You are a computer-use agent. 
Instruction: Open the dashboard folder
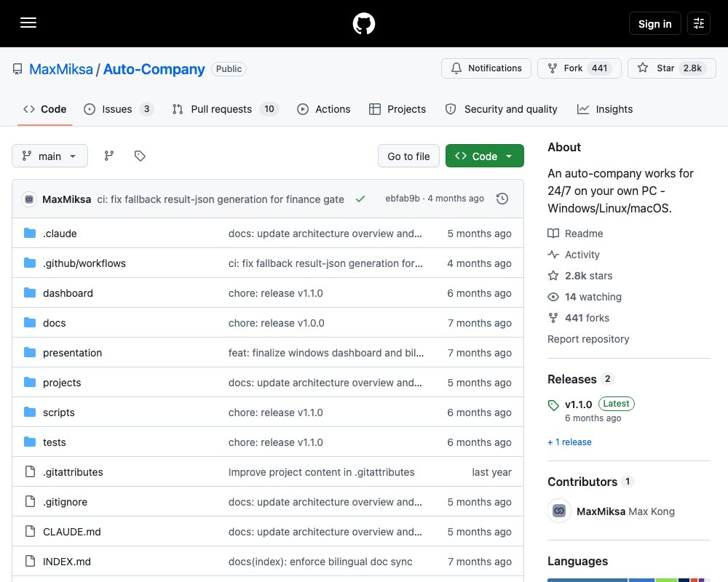[68, 293]
